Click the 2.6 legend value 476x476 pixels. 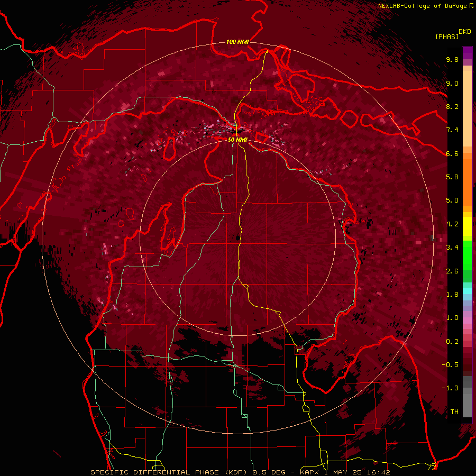pyautogui.click(x=452, y=271)
